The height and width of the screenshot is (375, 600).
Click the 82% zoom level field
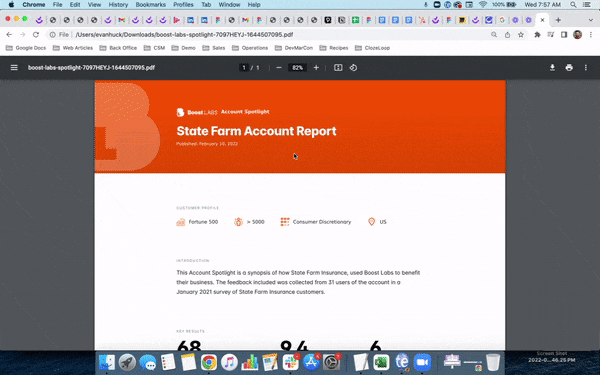click(x=297, y=68)
